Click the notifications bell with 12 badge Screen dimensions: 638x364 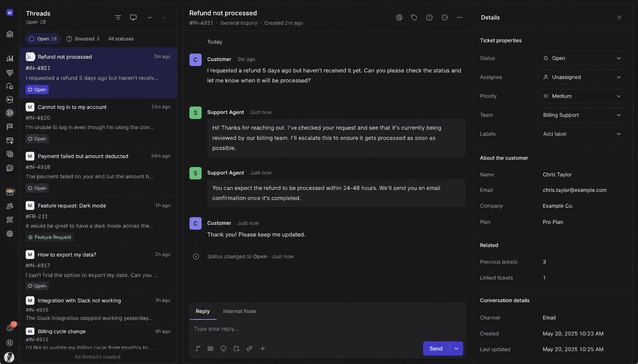[x=10, y=328]
